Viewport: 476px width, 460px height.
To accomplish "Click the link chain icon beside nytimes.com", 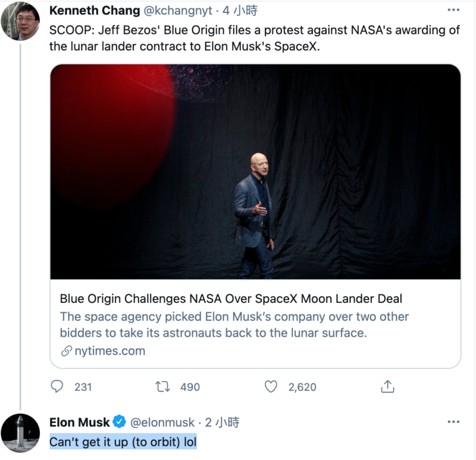I will point(67,351).
